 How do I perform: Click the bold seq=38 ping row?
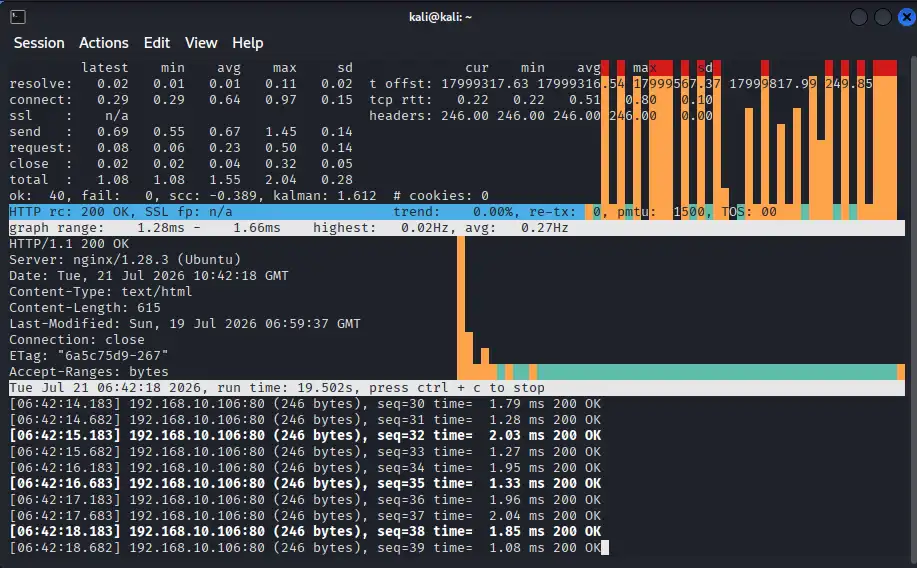point(305,531)
